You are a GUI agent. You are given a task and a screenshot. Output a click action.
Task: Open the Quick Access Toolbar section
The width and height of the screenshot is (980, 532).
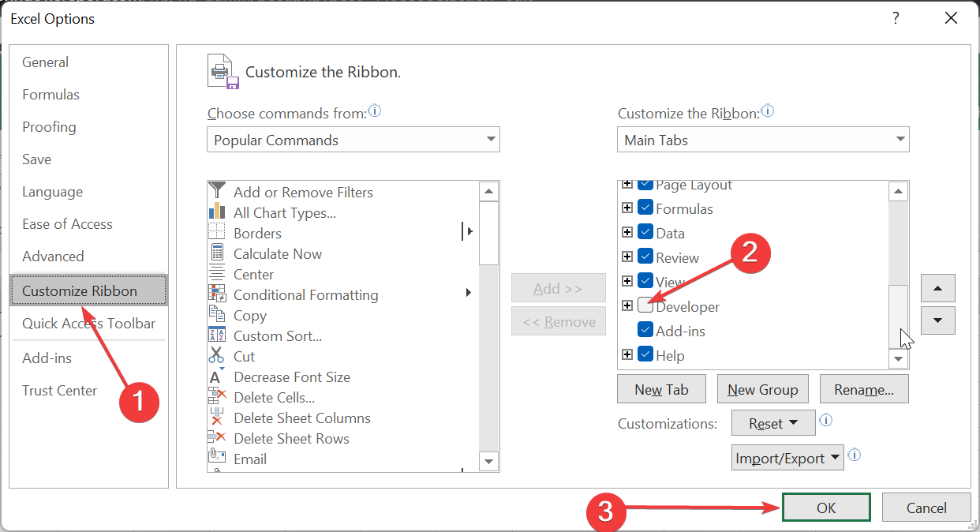tap(88, 323)
